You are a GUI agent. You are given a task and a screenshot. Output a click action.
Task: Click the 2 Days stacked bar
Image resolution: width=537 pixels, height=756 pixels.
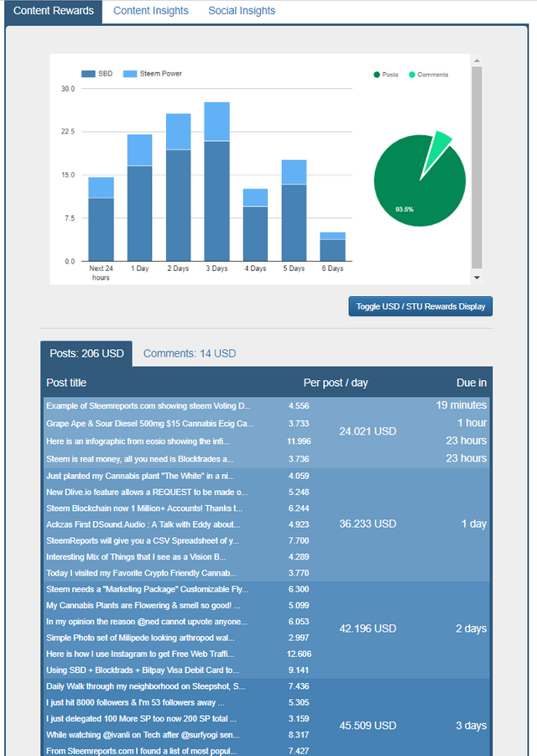[179, 188]
